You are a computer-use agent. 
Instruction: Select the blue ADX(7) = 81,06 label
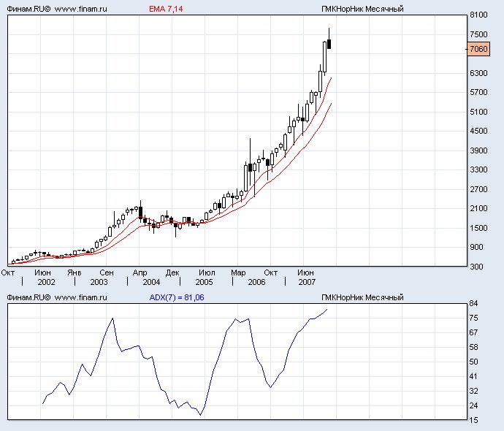point(176,297)
